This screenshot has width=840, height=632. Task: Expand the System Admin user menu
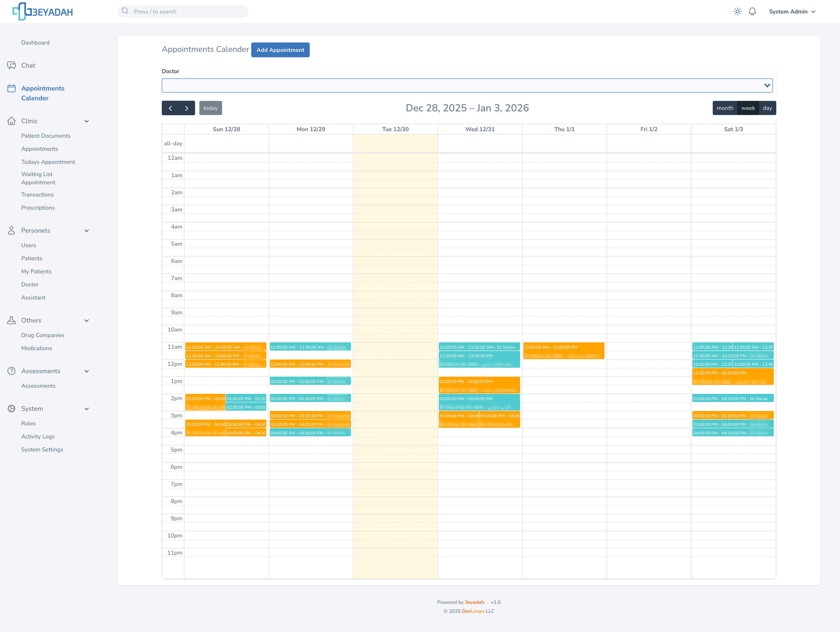click(792, 11)
